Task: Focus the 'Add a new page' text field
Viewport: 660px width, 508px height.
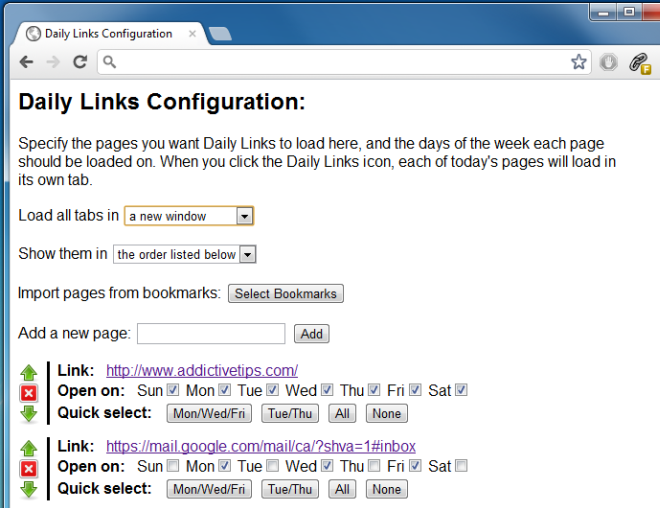Action: (x=211, y=334)
